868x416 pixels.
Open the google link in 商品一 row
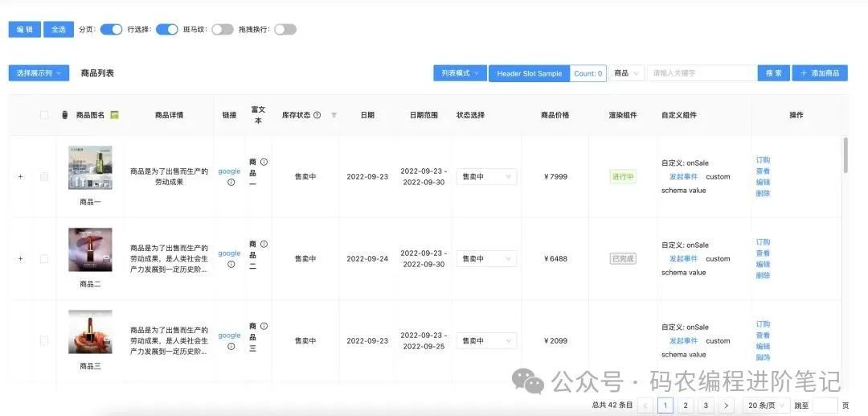click(x=229, y=171)
